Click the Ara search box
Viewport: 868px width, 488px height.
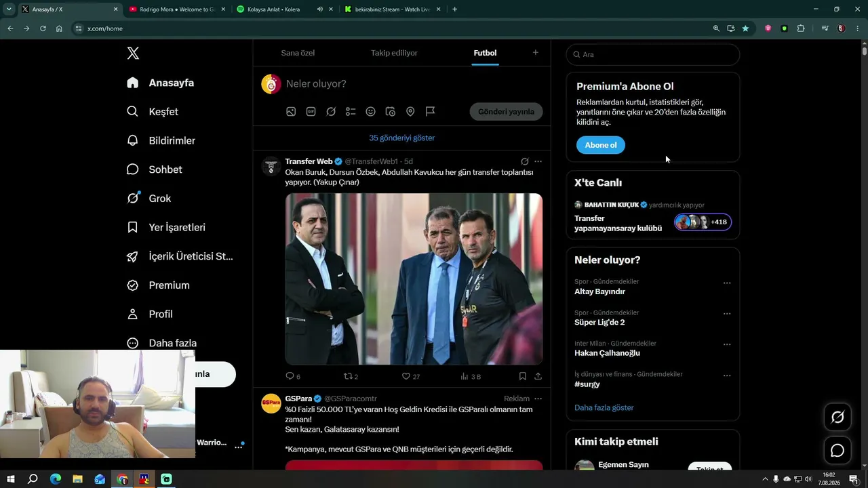coord(653,54)
